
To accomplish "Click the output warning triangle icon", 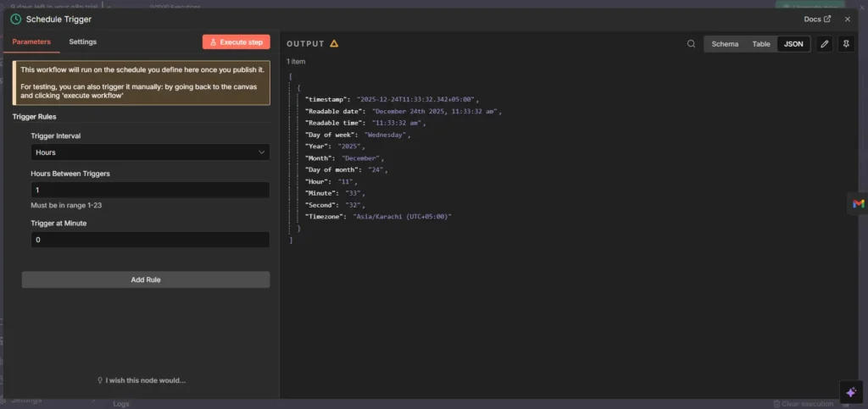I will [x=334, y=44].
